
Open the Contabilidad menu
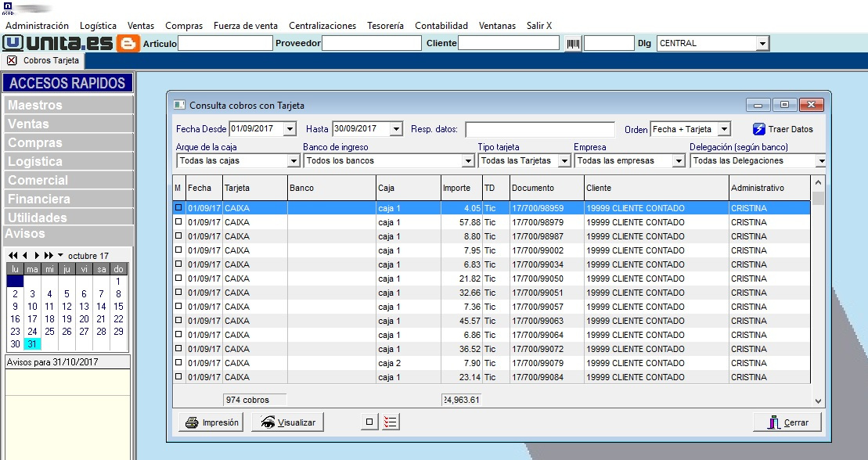coord(441,26)
